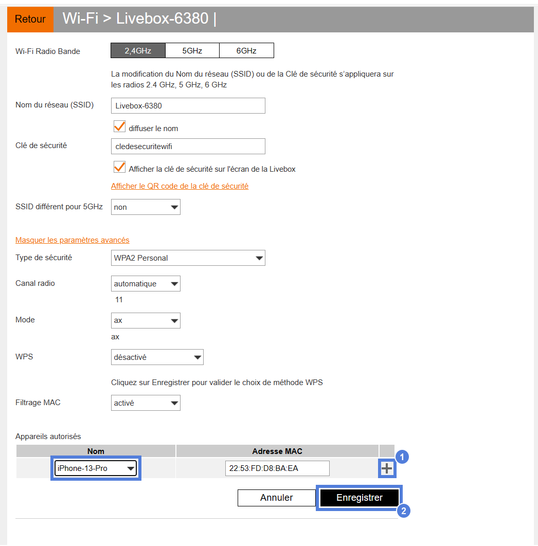Image resolution: width=538 pixels, height=546 pixels.
Task: Click the orange Retour button
Action: coord(30,19)
